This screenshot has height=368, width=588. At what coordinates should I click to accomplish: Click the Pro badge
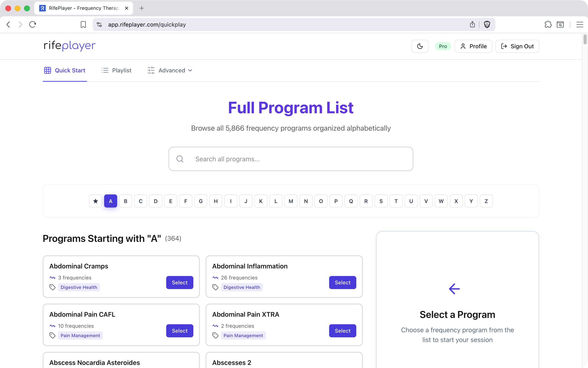tap(443, 46)
